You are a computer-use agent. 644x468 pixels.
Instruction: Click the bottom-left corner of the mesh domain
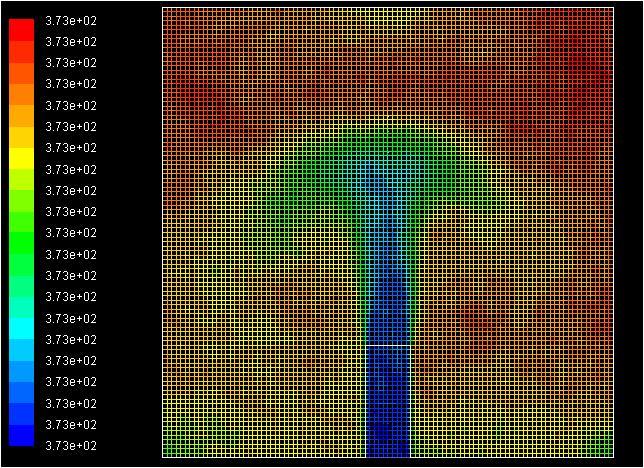(163, 457)
